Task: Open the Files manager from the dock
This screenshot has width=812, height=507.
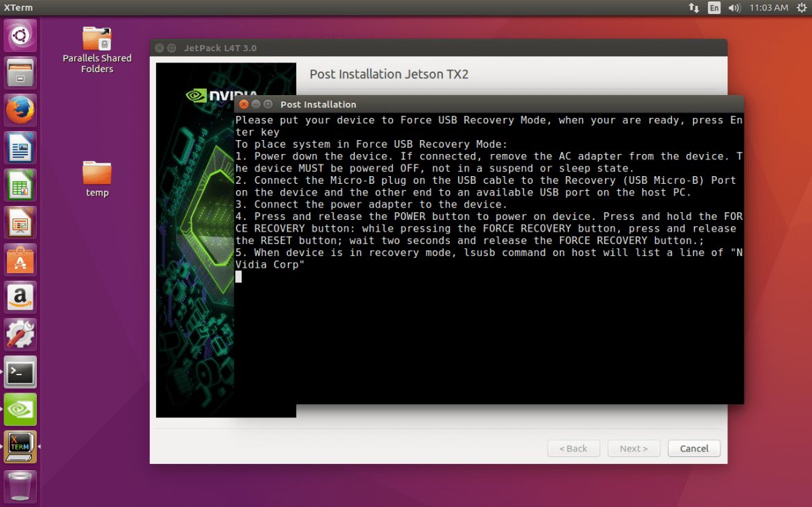Action: 20,72
